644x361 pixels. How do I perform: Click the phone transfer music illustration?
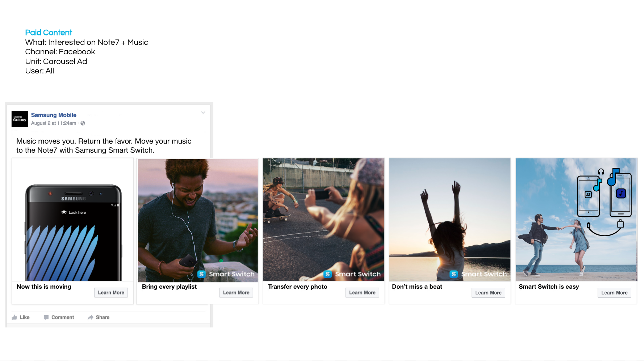(x=604, y=202)
